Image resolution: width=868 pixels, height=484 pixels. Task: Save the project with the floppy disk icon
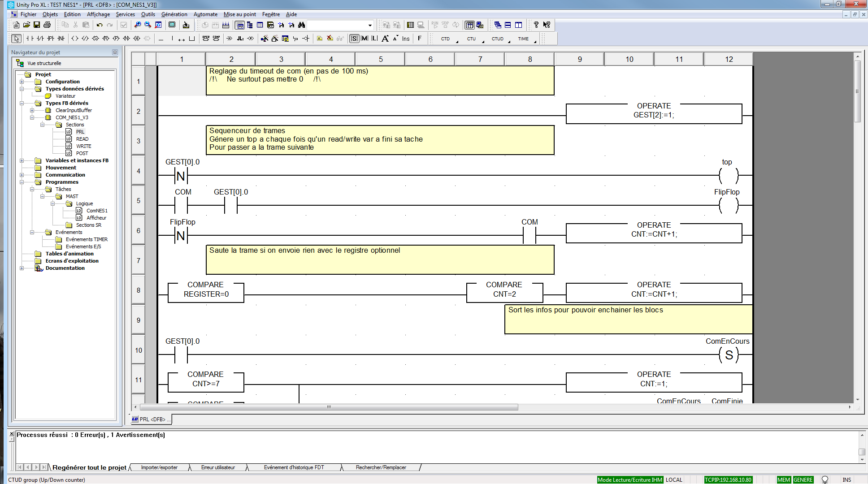tap(37, 25)
